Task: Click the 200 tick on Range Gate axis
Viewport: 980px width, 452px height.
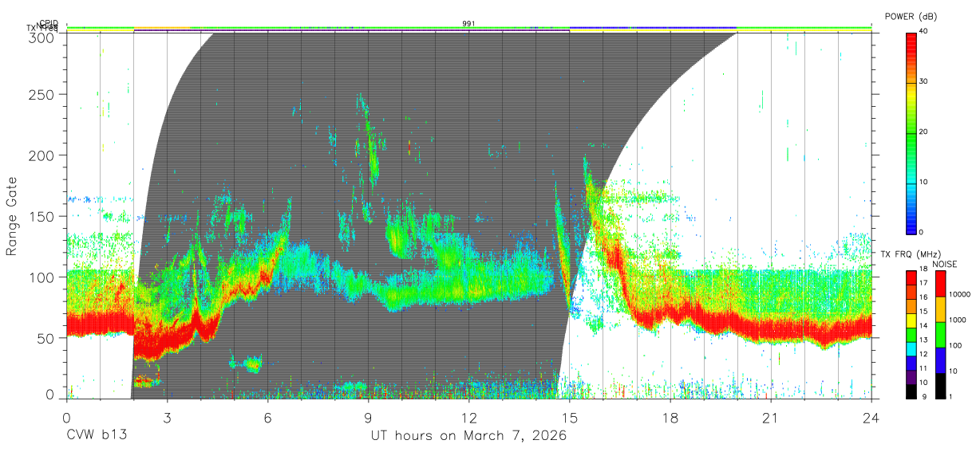Action: click(x=43, y=155)
